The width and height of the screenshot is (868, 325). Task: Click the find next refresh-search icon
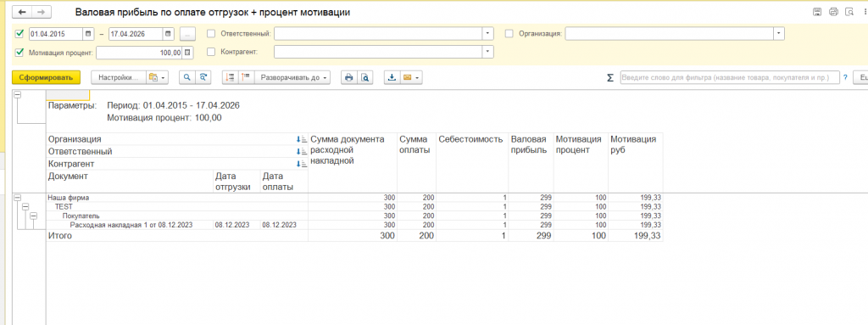203,78
